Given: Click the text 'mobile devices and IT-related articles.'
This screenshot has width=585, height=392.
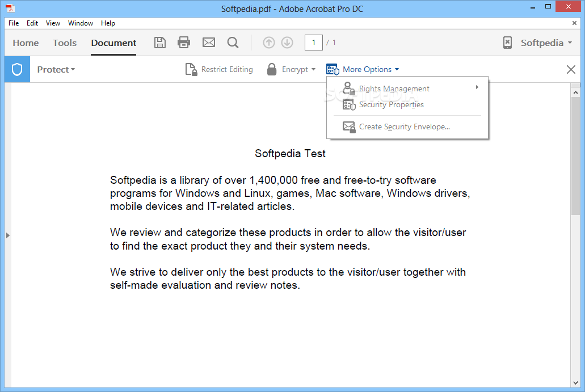Looking at the screenshot, I should 202,206.
